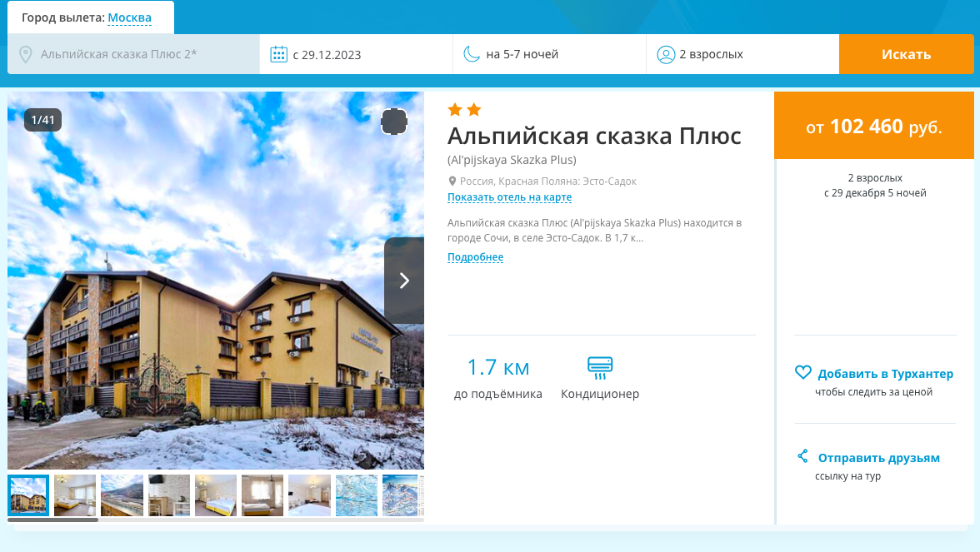Image resolution: width=980 pixels, height=552 pixels.
Task: Expand the description via the Подробнее link
Action: pos(475,257)
